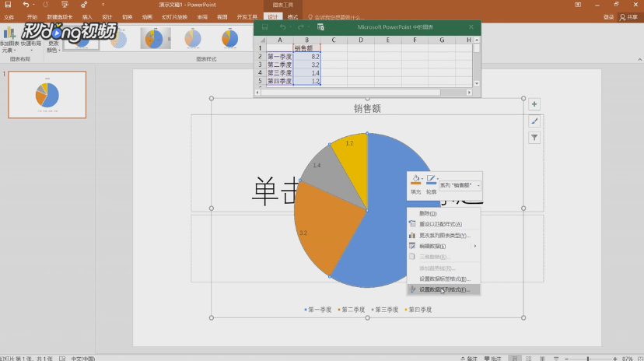Screen dimensions: 644x361
Task: Click the gear macro icon in quick access toolbar
Action: pyautogui.click(x=84, y=5)
